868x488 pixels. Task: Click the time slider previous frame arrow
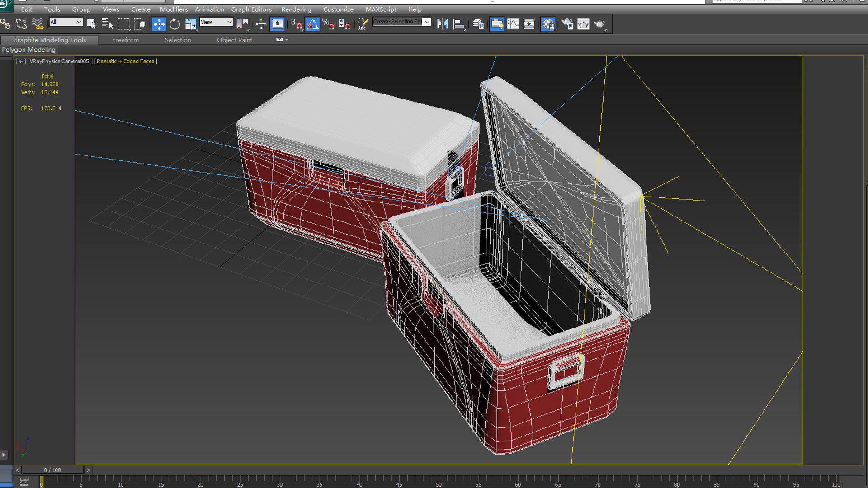pyautogui.click(x=18, y=470)
